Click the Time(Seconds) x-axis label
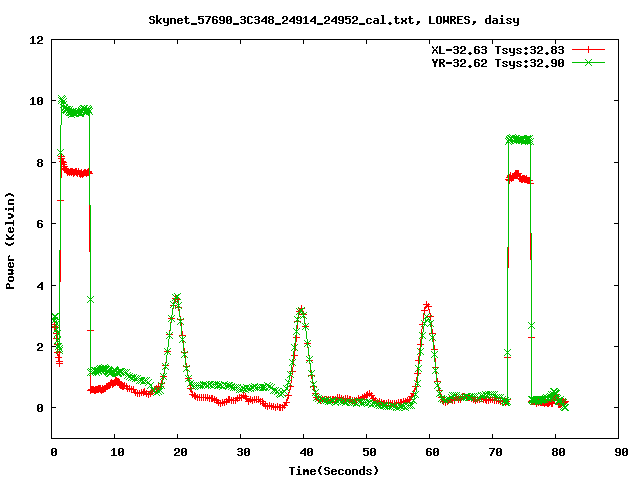This screenshot has width=640, height=480. tap(334, 471)
